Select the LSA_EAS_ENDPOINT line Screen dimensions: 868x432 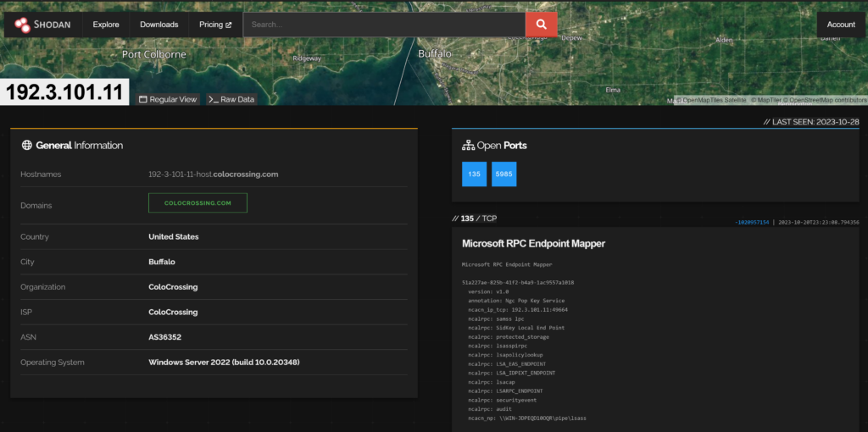[x=507, y=364]
